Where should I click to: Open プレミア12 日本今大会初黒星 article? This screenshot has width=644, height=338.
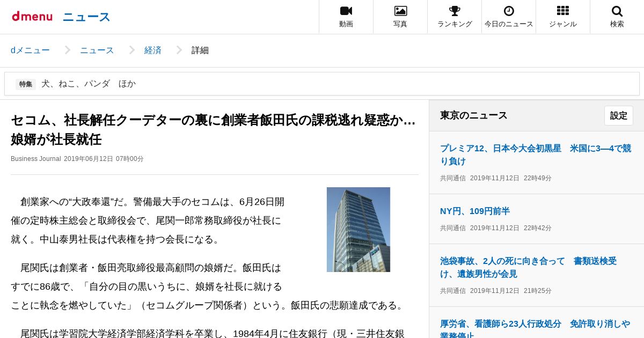click(x=536, y=155)
